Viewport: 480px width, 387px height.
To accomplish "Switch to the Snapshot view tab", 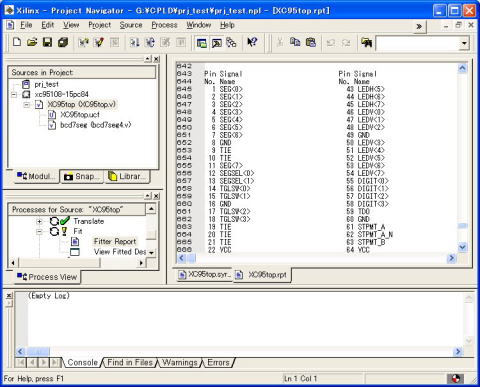I will click(82, 176).
